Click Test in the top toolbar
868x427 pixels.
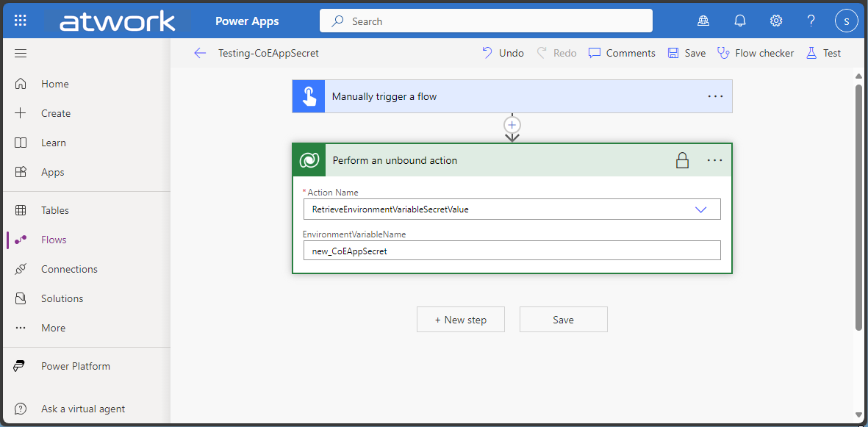click(823, 53)
